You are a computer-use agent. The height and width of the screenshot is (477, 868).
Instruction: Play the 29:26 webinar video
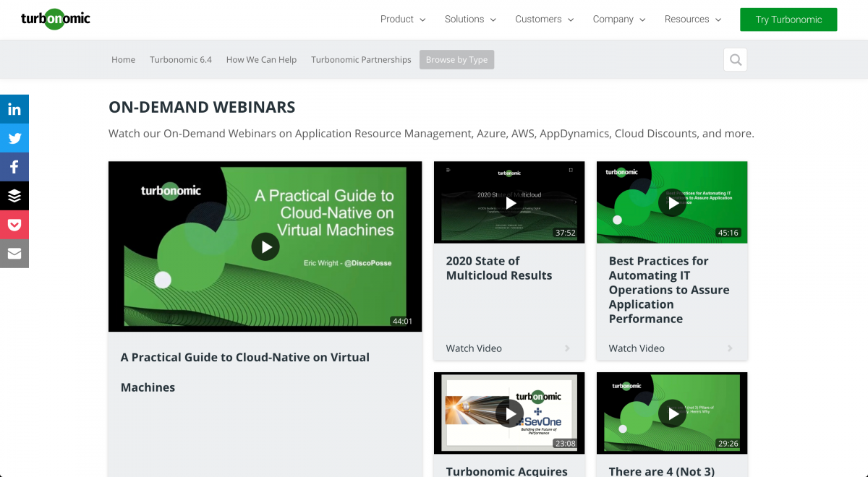click(673, 414)
